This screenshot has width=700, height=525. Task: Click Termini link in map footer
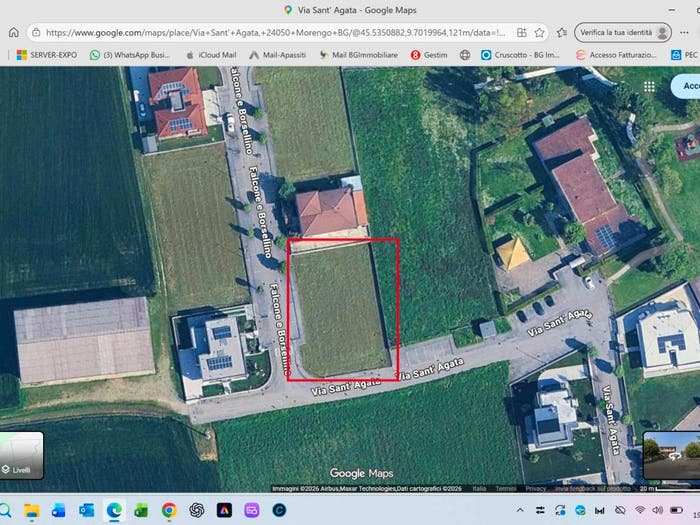[x=505, y=489]
